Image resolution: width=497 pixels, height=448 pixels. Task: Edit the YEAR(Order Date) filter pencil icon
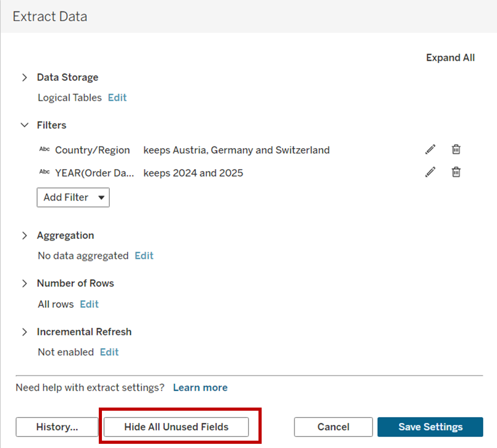tap(430, 172)
